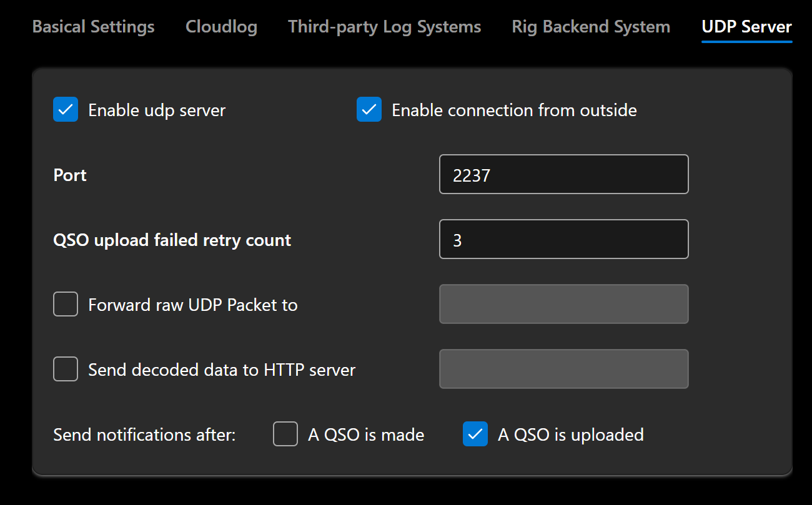Click the Send notifications after: label
812x505 pixels.
144,434
